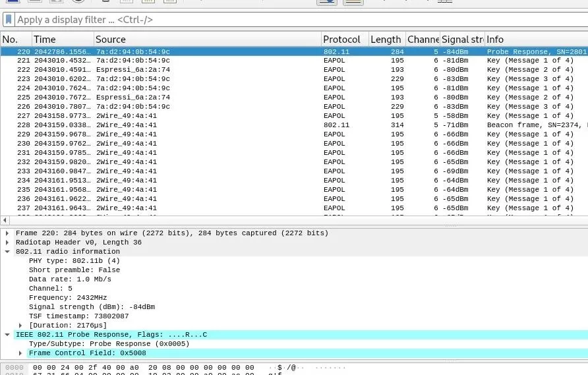This screenshot has width=588, height=375.
Task: Select packet number 224 row
Action: [x=294, y=88]
